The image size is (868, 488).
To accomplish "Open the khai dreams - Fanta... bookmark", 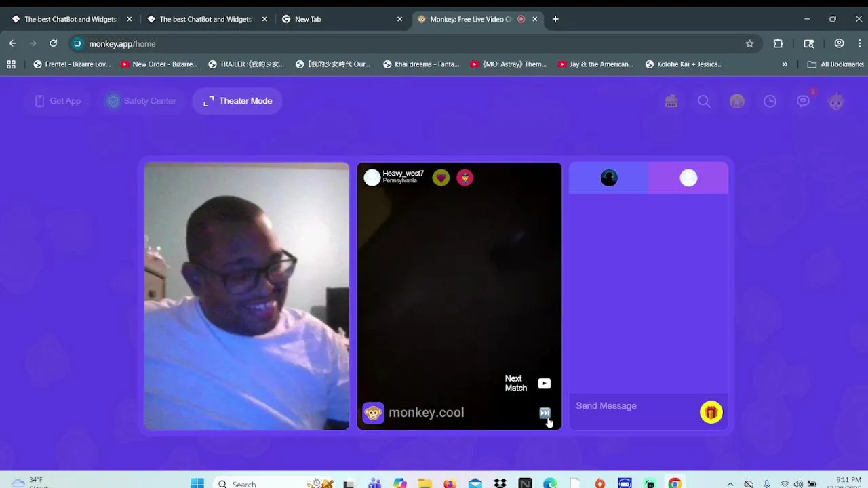I will (421, 64).
